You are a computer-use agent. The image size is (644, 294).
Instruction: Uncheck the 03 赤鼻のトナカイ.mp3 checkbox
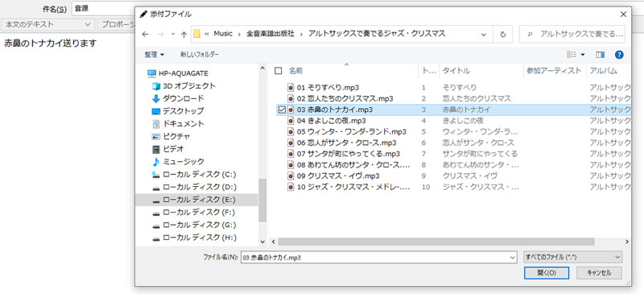(281, 110)
